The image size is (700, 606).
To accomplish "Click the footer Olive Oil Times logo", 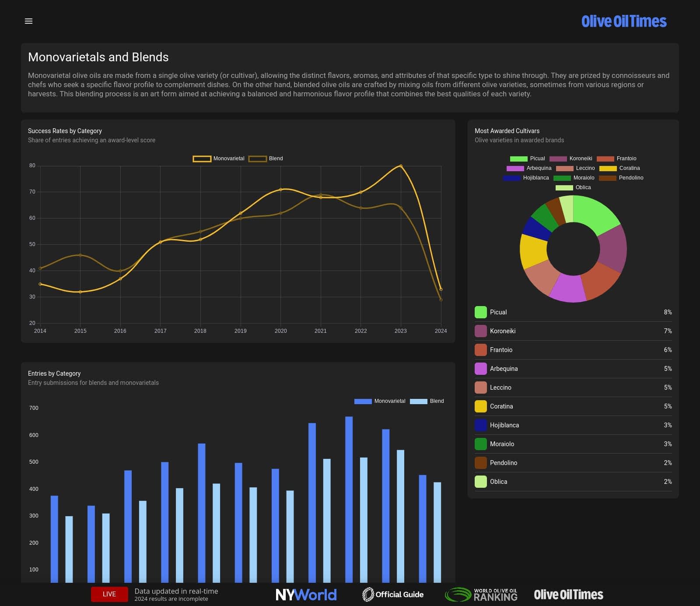I will (568, 594).
